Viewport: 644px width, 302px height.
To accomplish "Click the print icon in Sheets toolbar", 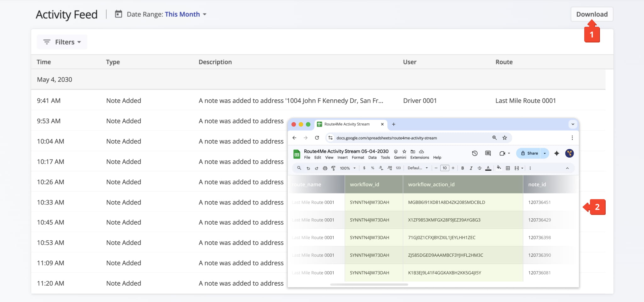I will [325, 168].
